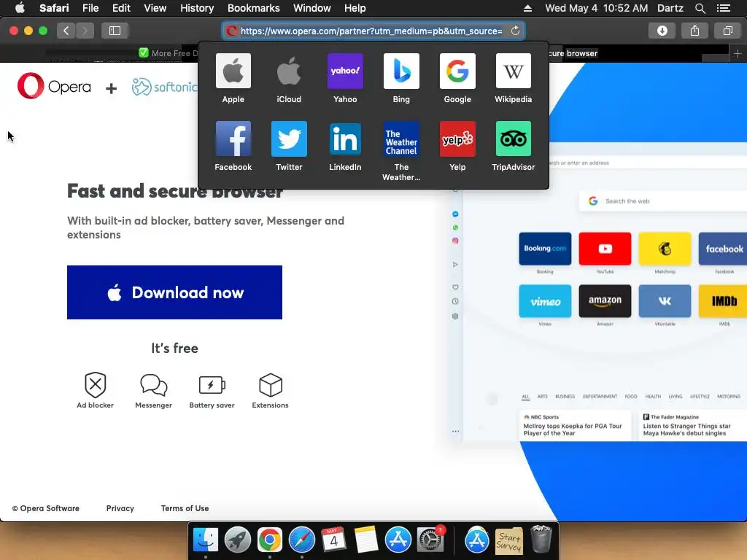Click the eject icon in menu bar
The image size is (747, 560).
[x=527, y=8]
